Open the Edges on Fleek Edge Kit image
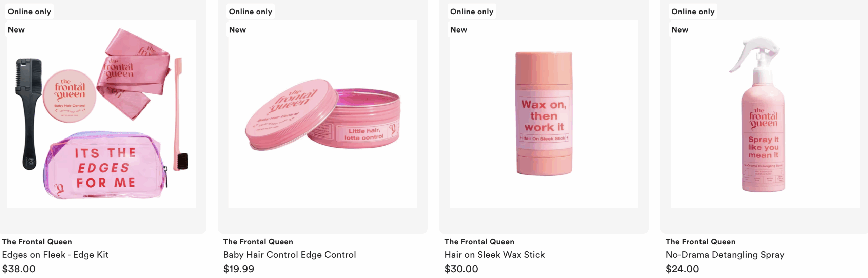 [x=101, y=114]
